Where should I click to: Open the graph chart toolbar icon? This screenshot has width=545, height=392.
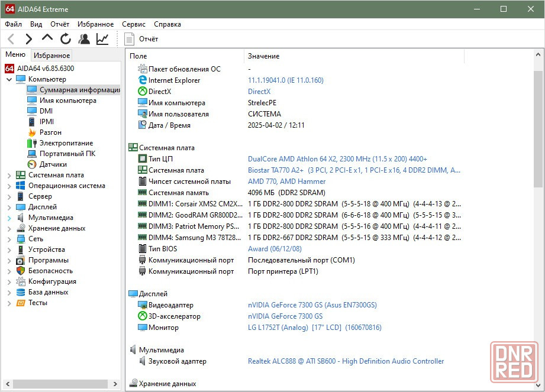[102, 39]
